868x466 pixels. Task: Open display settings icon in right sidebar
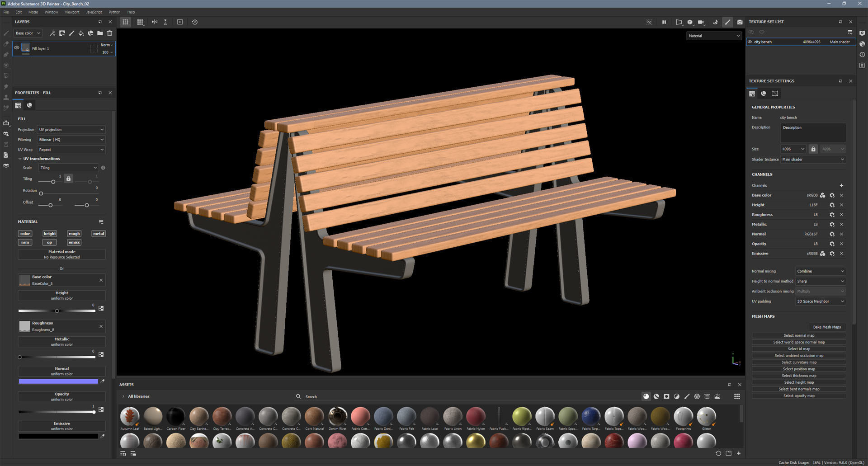tap(862, 33)
